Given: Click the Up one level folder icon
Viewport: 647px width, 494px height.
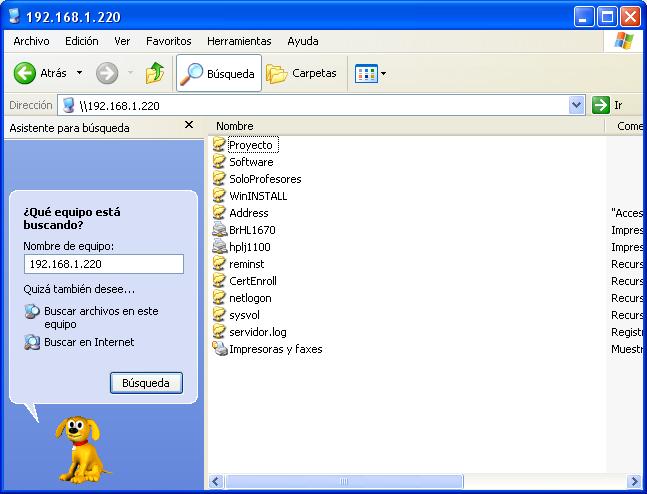Looking at the screenshot, I should pyautogui.click(x=155, y=73).
